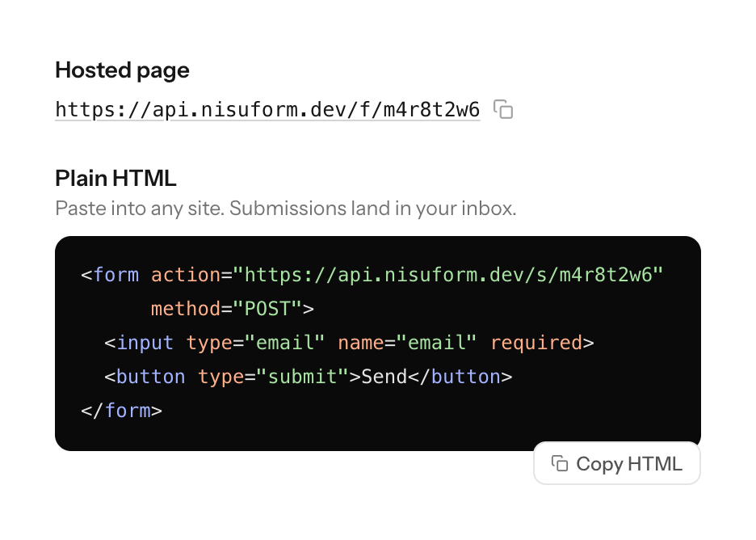The height and width of the screenshot is (540, 756).
Task: Copy the hosted page URL with copy icon
Action: pos(503,109)
